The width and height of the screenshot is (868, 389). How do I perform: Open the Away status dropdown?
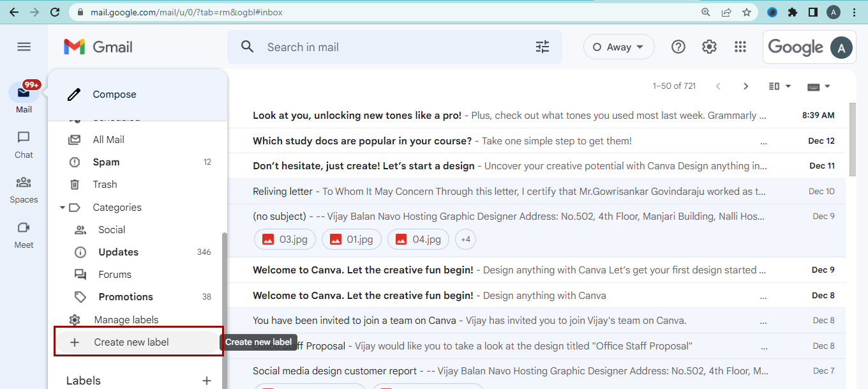[x=618, y=47]
